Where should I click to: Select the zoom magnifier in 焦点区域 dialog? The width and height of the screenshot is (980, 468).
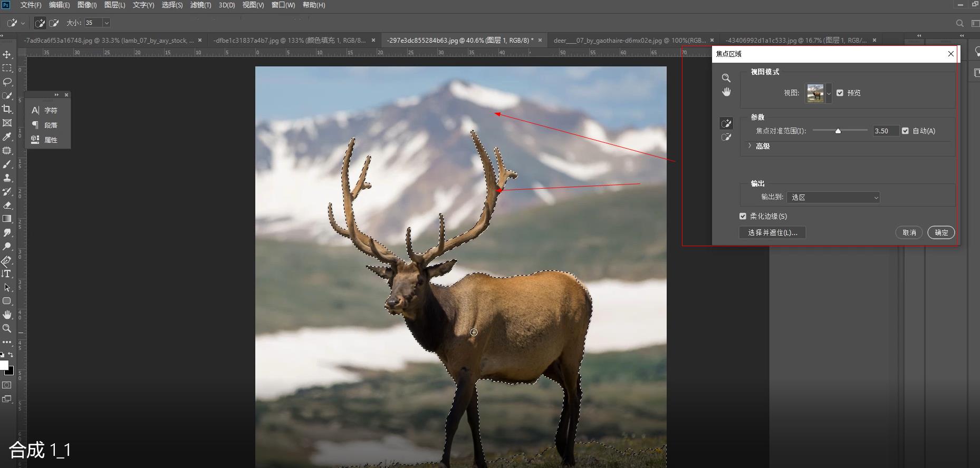coord(726,78)
